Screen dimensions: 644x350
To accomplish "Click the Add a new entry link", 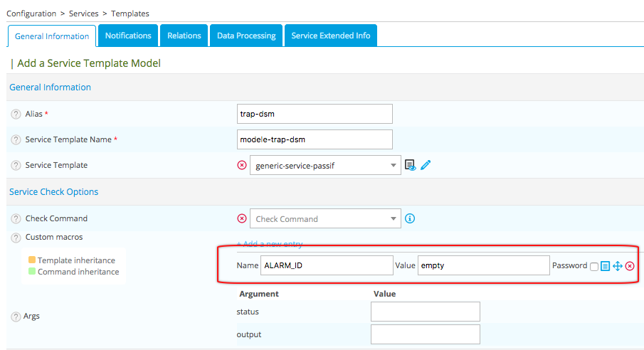I will (269, 244).
